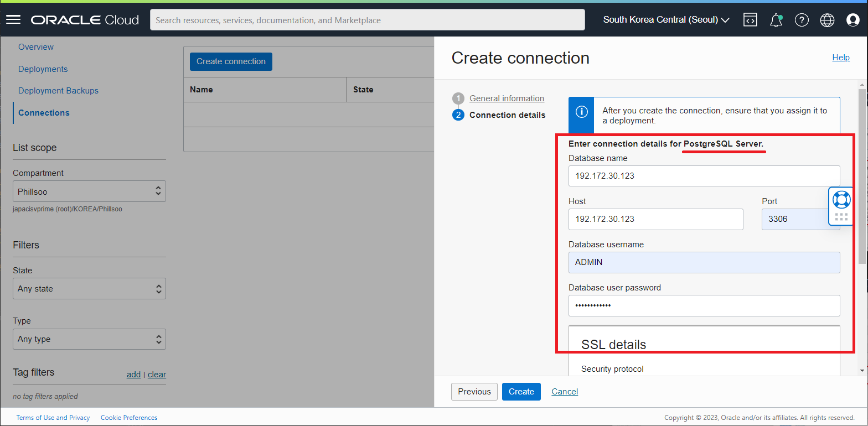Click the Oracle Cloud logo
Screen dimensions: 868x426
(x=85, y=20)
